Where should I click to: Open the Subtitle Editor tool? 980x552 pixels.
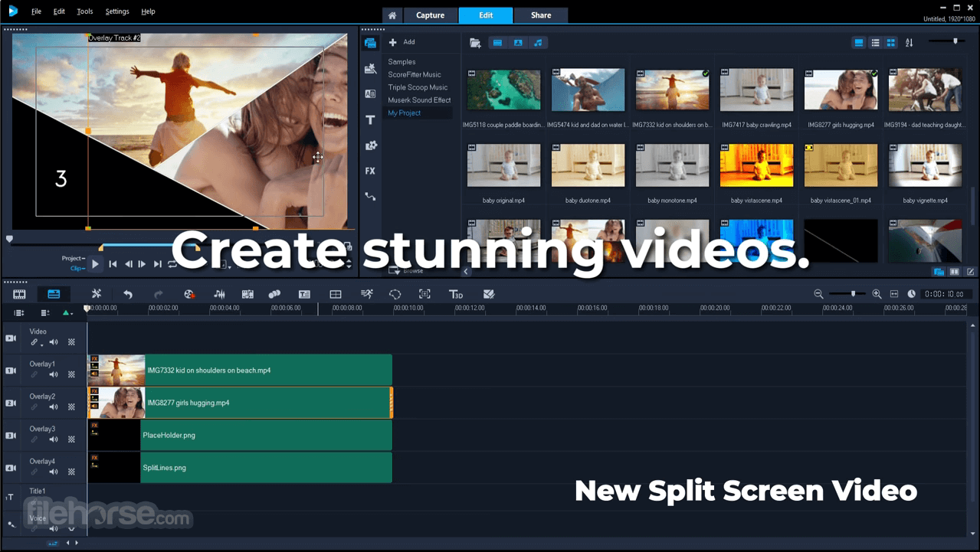pos(304,294)
